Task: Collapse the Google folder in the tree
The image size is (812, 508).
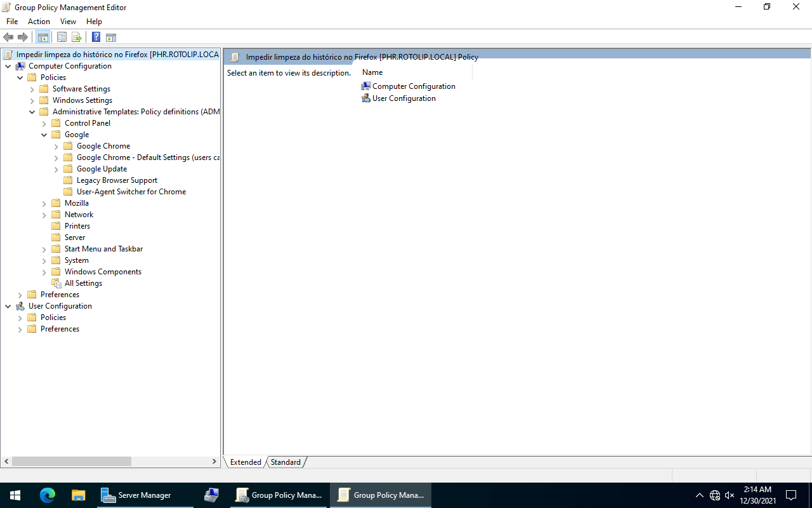Action: 44,135
